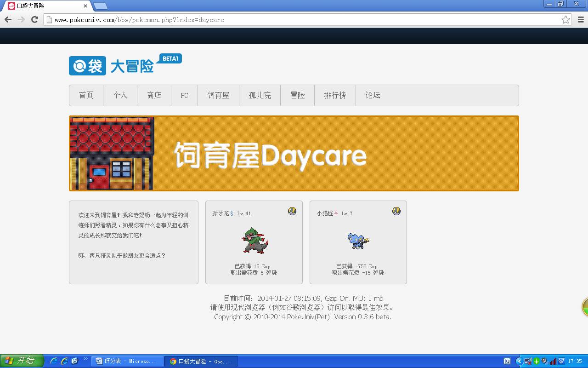This screenshot has width=588, height=368.
Task: Open the 排行榜 ranking page
Action: [x=335, y=95]
